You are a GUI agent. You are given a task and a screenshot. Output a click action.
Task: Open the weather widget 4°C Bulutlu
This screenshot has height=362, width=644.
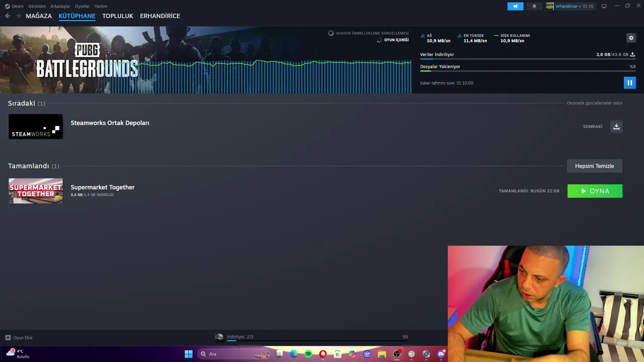pyautogui.click(x=18, y=353)
